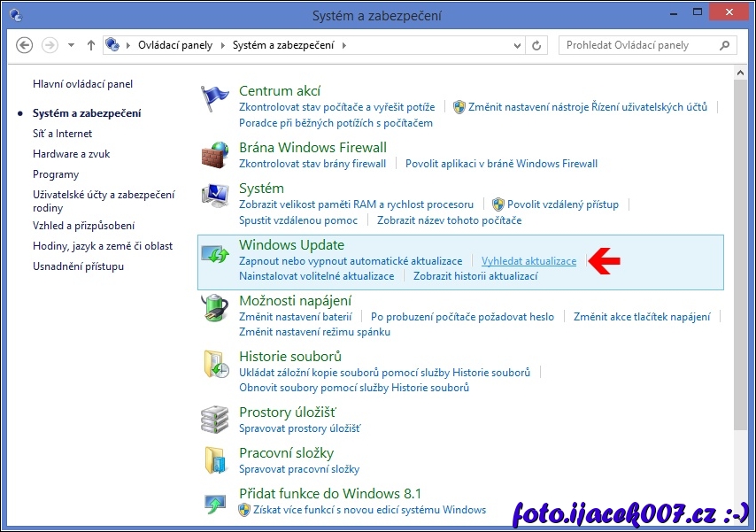Click the Přidat funkce do Windows 8.1 icon
The image size is (756, 532).
[215, 502]
